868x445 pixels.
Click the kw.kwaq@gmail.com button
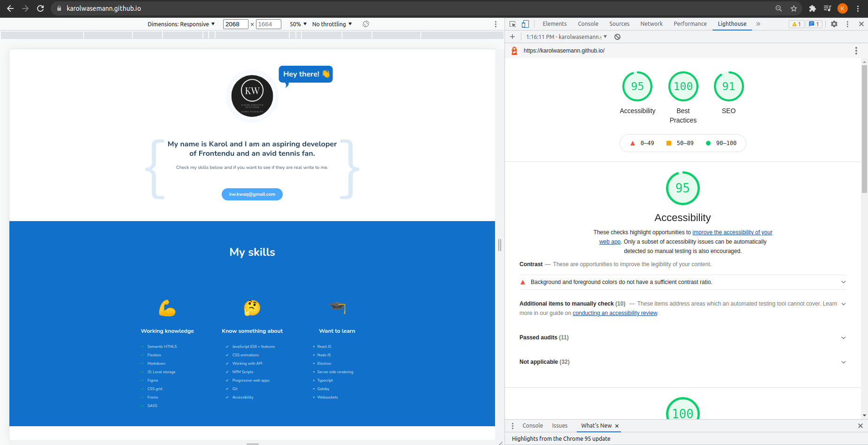click(x=252, y=194)
